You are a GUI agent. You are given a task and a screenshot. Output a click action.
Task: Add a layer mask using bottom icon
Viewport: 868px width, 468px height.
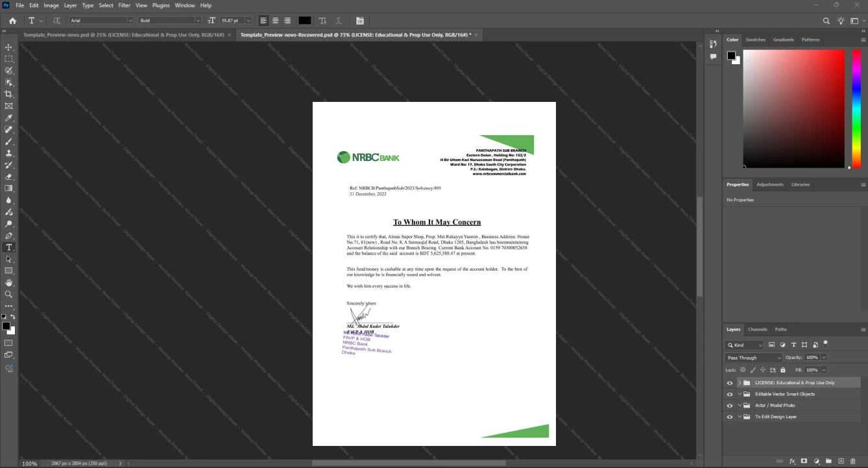[x=804, y=461]
